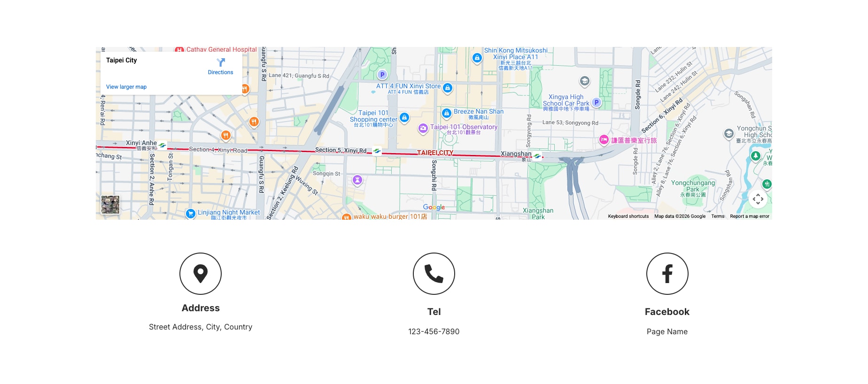Click the Xiangshan metro station icon
Screen dimensions: 868x384
pos(537,156)
